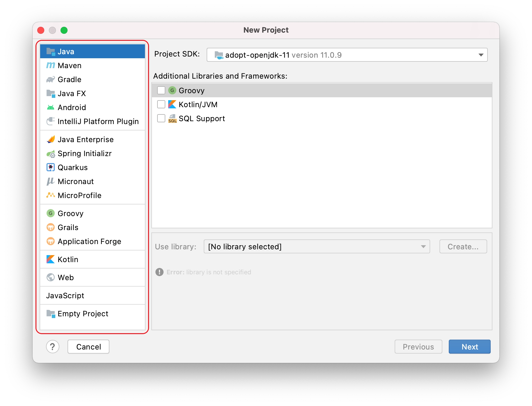This screenshot has width=532, height=406.
Task: Select JavaScript project type
Action: coord(93,296)
